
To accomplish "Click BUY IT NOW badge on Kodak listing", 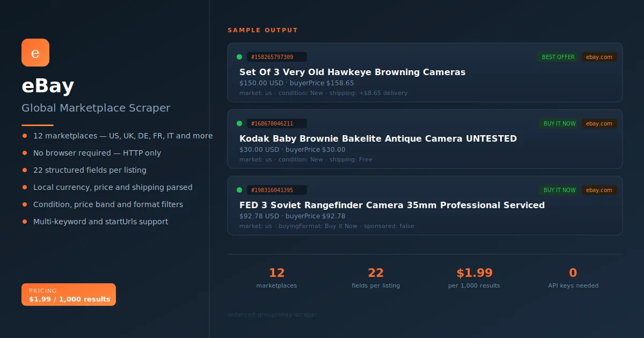I will pos(559,123).
